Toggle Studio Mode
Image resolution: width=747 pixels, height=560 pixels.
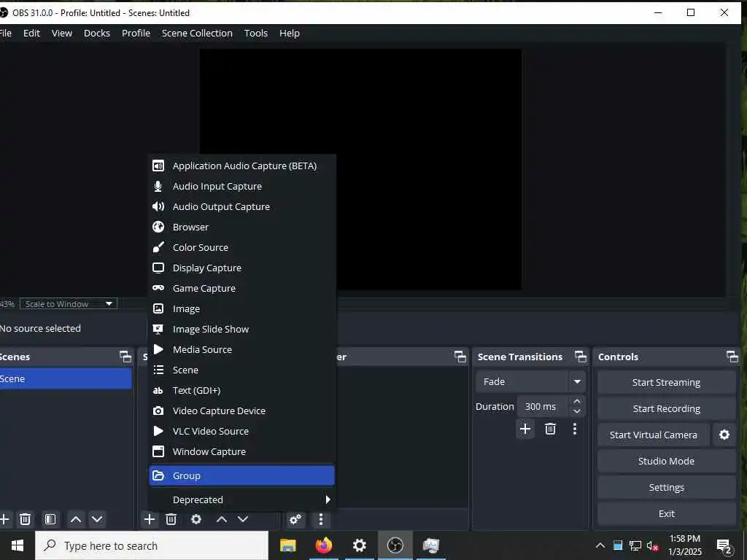(666, 461)
